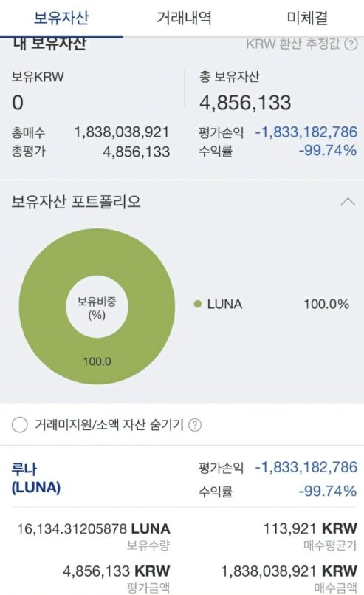Click help icon next to 소액 자산 숨기기

[195, 424]
